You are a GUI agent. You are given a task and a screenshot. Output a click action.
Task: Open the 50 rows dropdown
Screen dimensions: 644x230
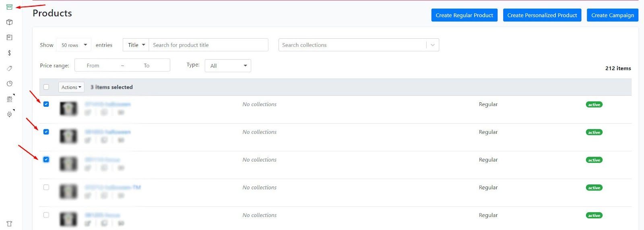coord(74,45)
